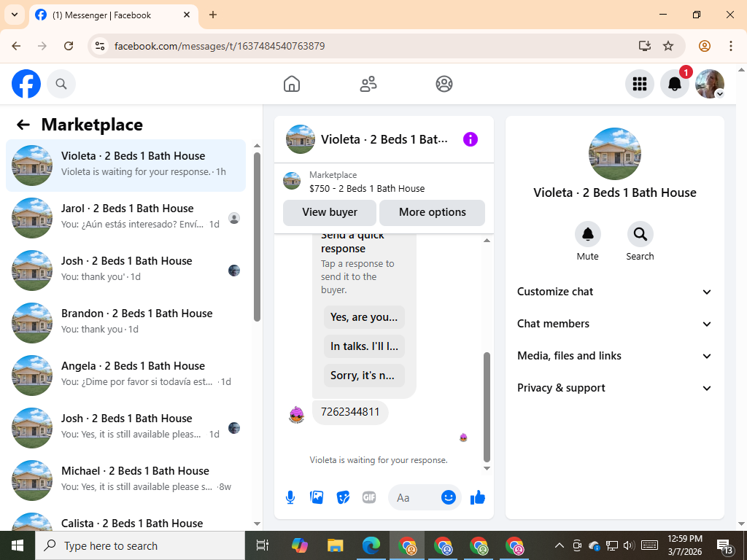Click the Search magnifier in chat details
The width and height of the screenshot is (747, 560).
[640, 234]
